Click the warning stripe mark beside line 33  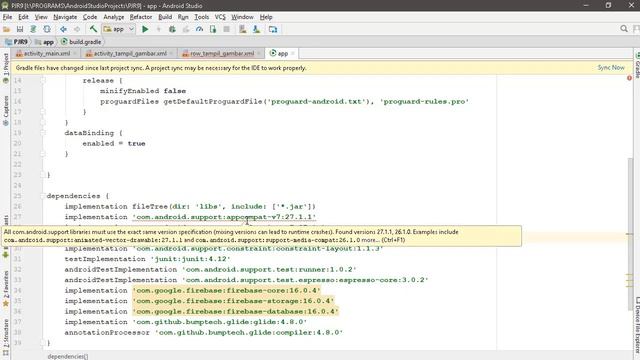(629, 280)
